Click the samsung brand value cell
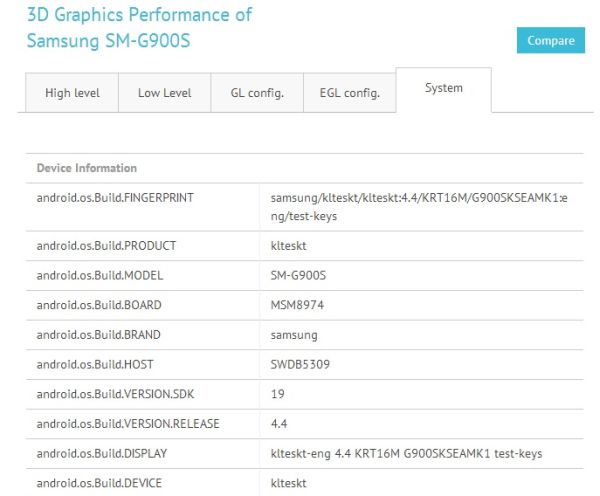This screenshot has width=600, height=496. click(x=294, y=335)
